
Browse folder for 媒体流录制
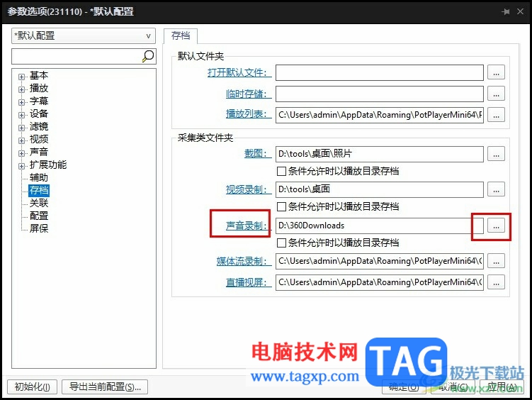click(496, 261)
